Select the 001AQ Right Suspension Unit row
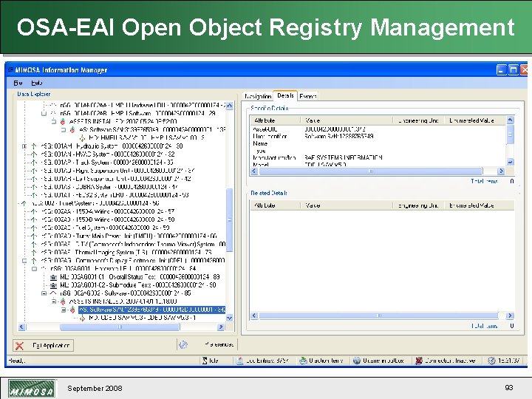Viewport: 532px width, 399px height. pos(117,171)
